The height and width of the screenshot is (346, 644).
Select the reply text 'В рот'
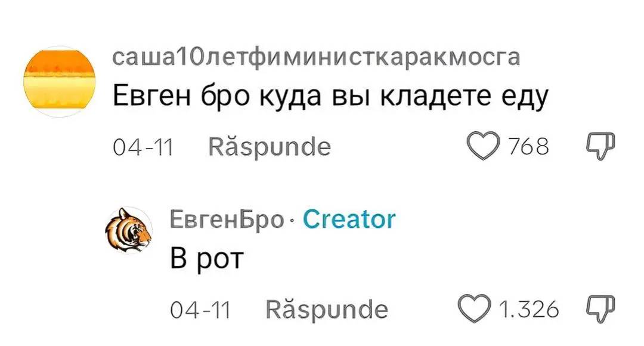pyautogui.click(x=207, y=259)
